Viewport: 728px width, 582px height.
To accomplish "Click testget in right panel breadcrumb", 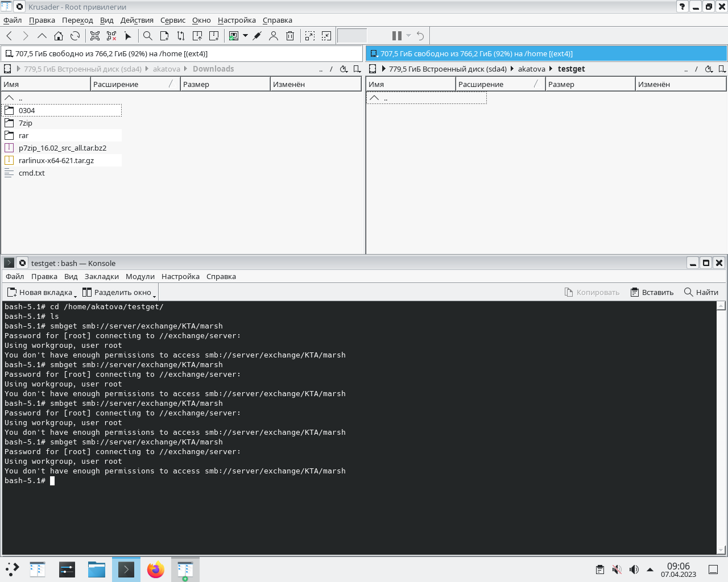I will [x=571, y=69].
